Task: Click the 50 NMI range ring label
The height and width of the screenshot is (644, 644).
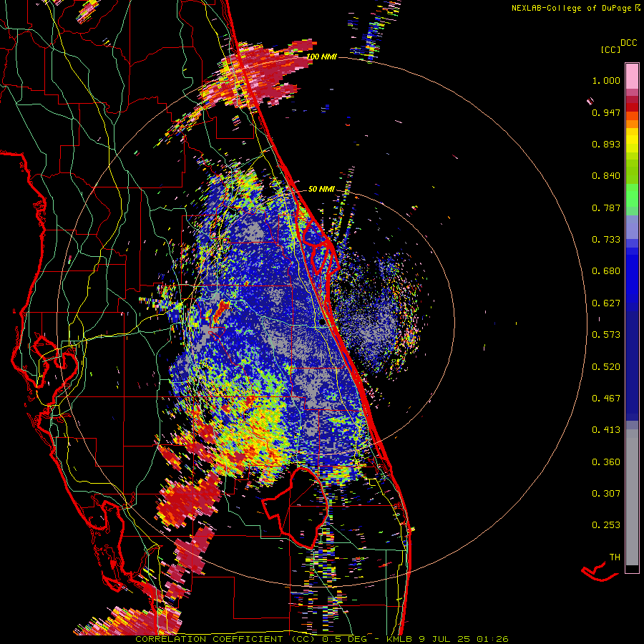Action: point(321,189)
